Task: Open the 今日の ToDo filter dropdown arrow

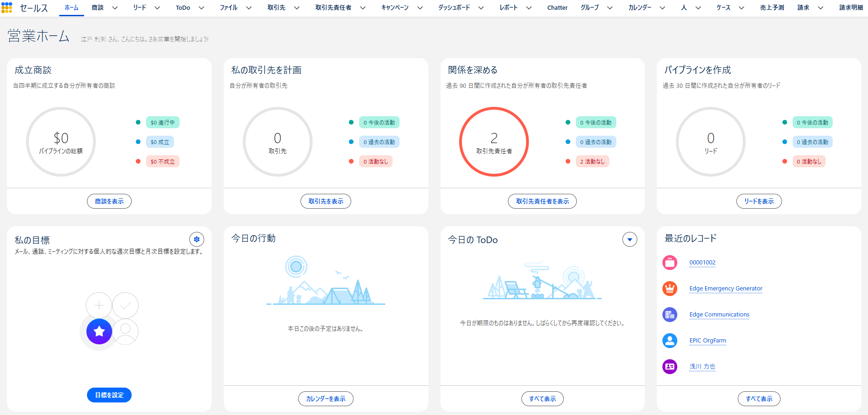Action: [x=630, y=239]
